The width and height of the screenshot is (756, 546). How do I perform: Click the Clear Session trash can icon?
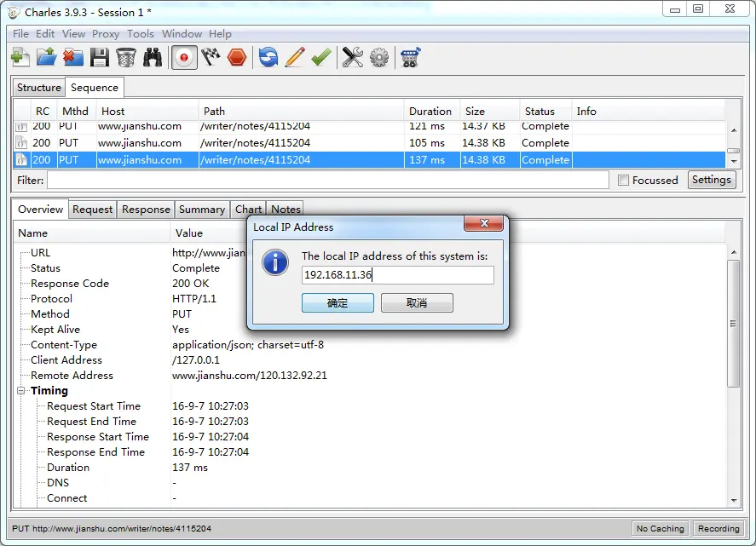[126, 57]
